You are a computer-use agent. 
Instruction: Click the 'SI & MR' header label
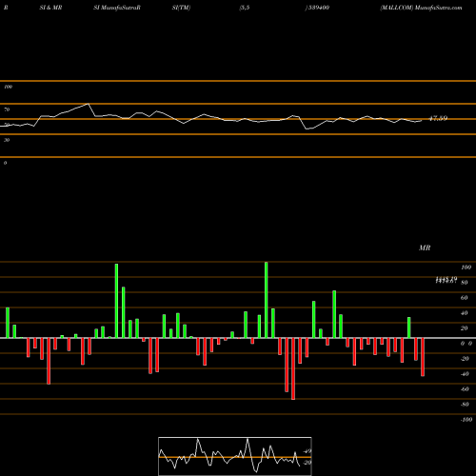pyautogui.click(x=50, y=8)
